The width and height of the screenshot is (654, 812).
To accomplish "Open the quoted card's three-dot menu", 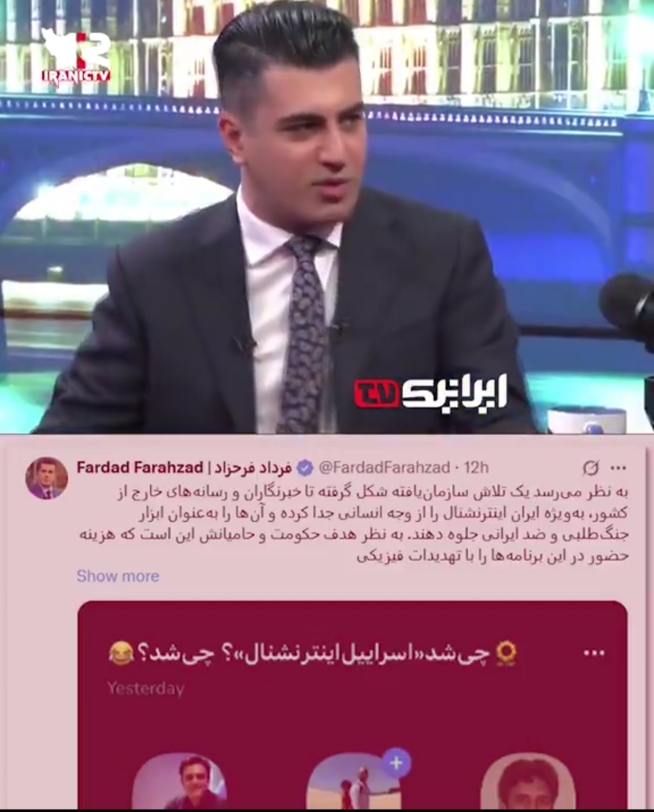I will (593, 653).
